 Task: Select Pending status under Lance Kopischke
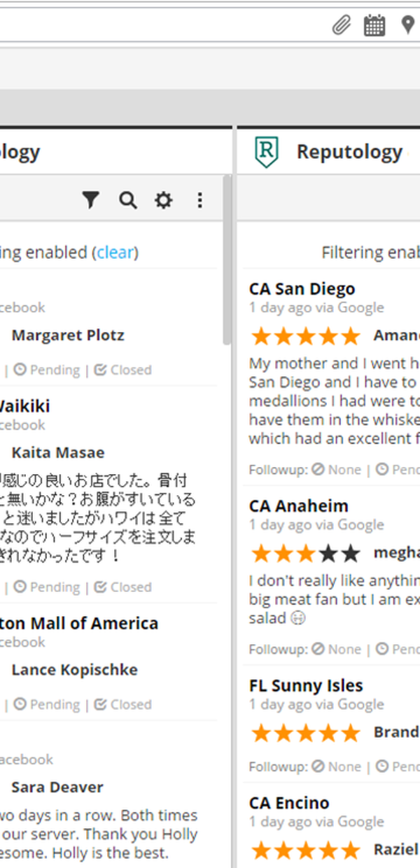coord(46,704)
